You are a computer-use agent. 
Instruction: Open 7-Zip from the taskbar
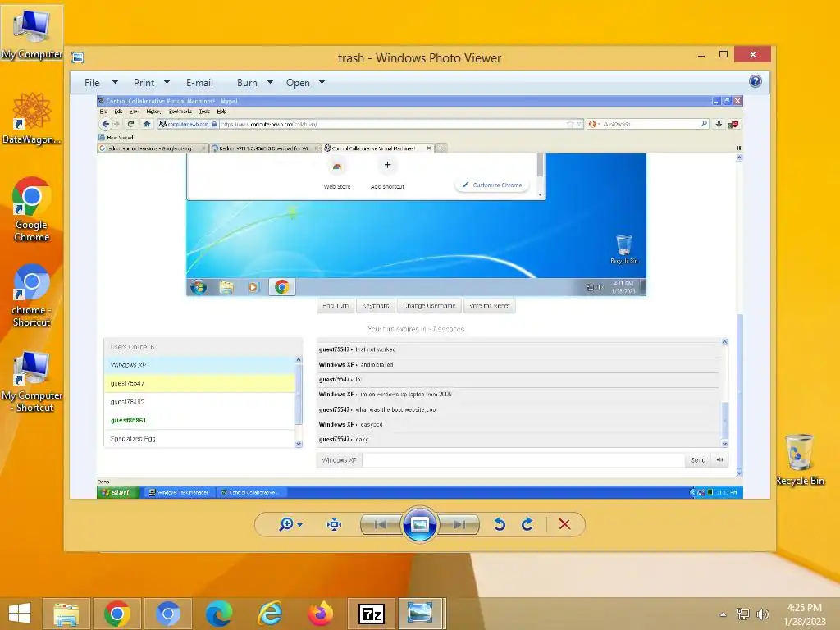click(372, 614)
